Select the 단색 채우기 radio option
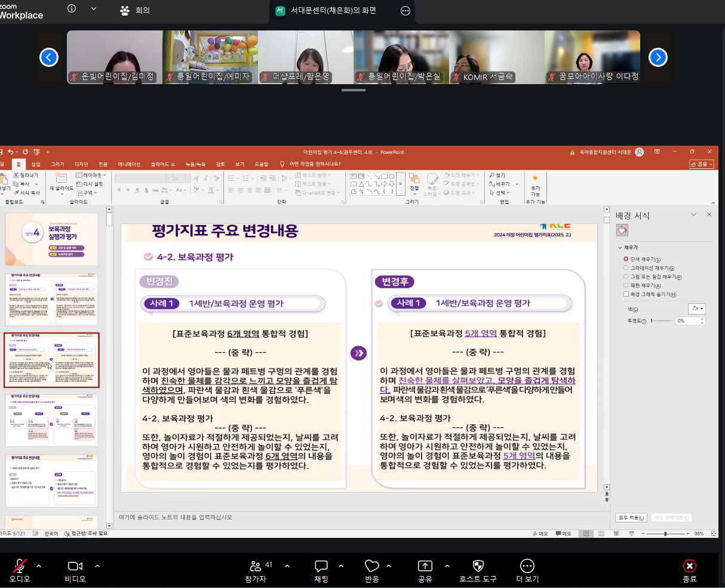Image resolution: width=725 pixels, height=588 pixels. (x=626, y=260)
